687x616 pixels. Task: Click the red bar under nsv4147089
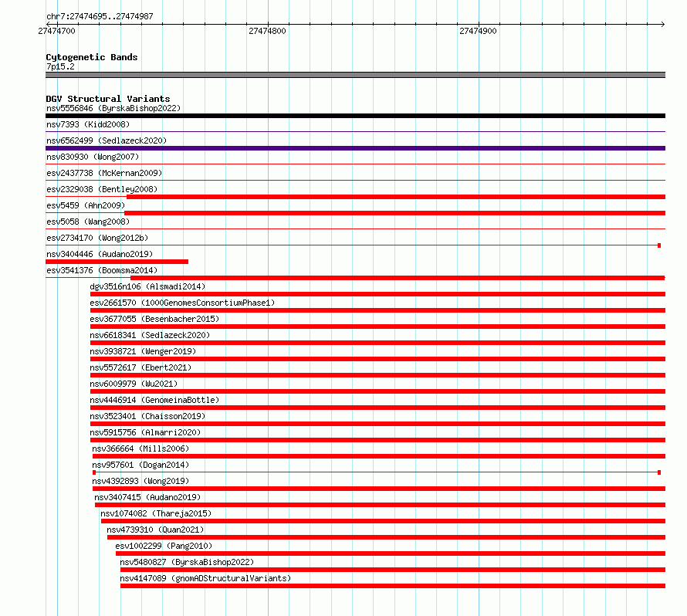click(x=393, y=586)
